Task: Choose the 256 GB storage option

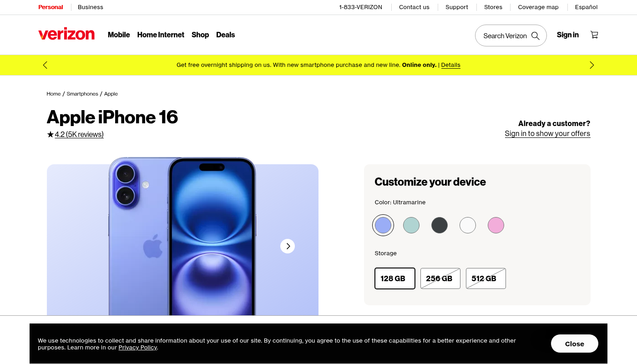Action: coord(440,278)
